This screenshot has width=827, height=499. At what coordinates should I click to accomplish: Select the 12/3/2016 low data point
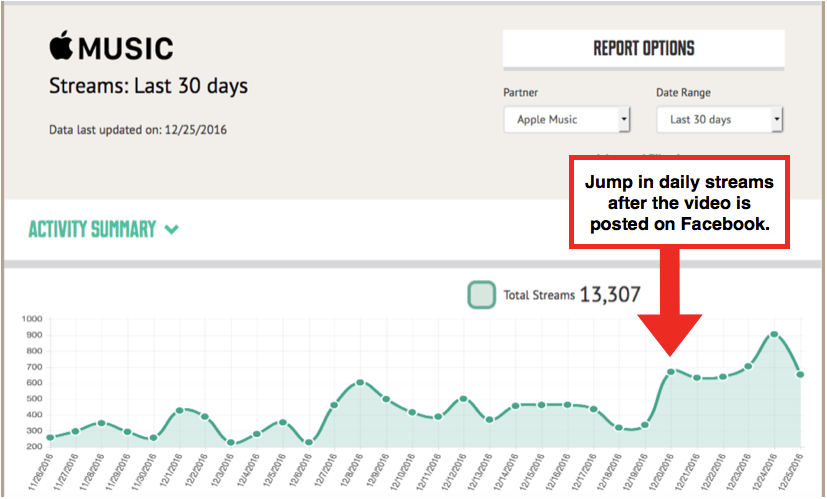point(230,443)
